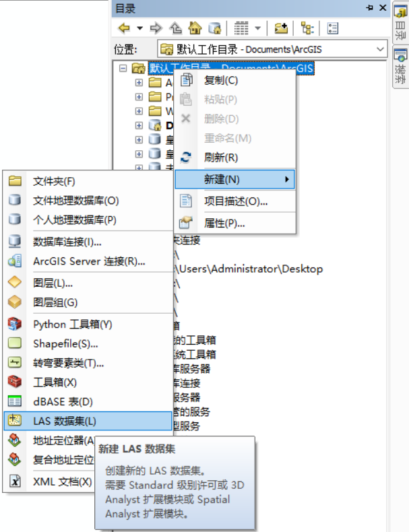Toggle the catalog tree view icon
409x532 pixels.
[307, 28]
